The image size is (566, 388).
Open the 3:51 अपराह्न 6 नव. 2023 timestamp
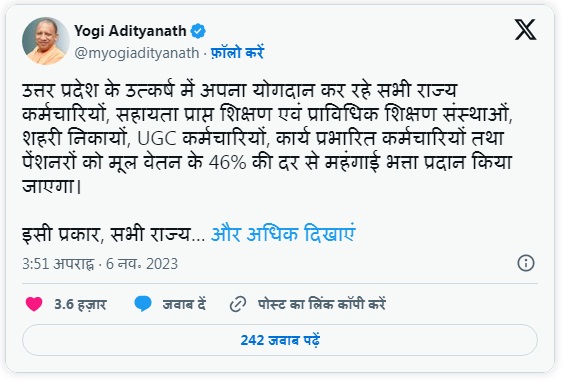(x=100, y=264)
